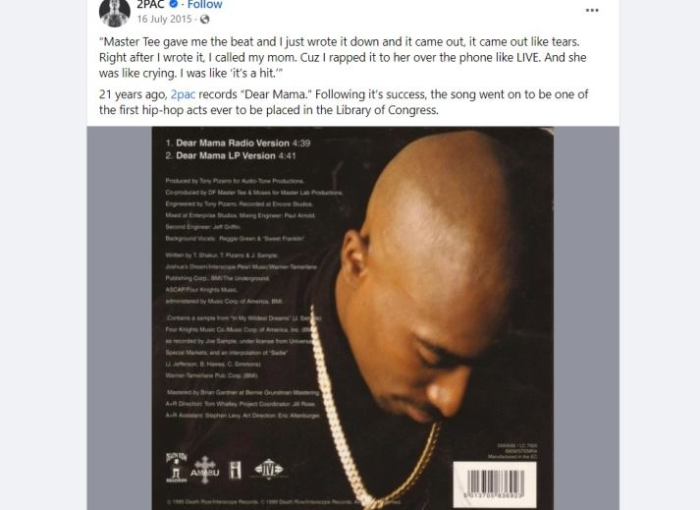Click the globe public-privacy icon
700x510 pixels.
click(204, 19)
